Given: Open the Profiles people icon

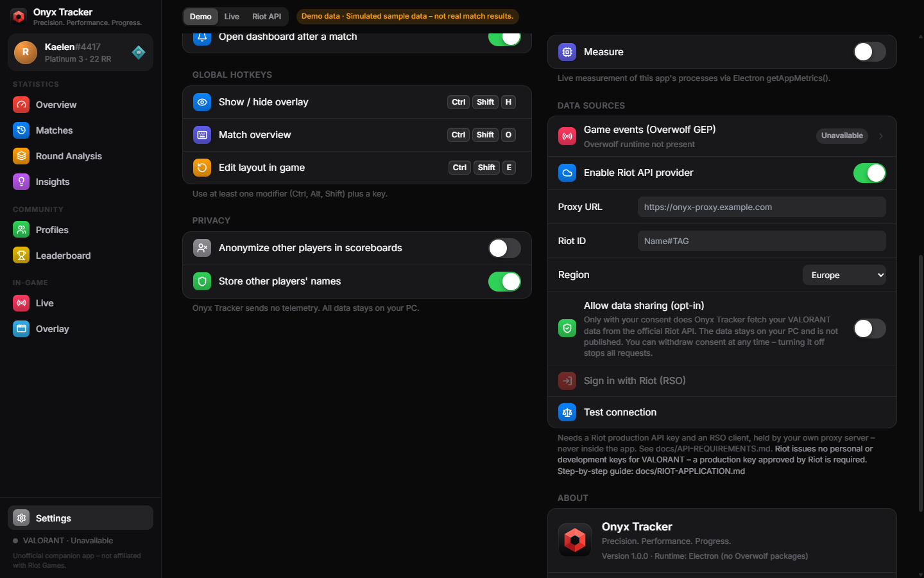Looking at the screenshot, I should pyautogui.click(x=21, y=230).
